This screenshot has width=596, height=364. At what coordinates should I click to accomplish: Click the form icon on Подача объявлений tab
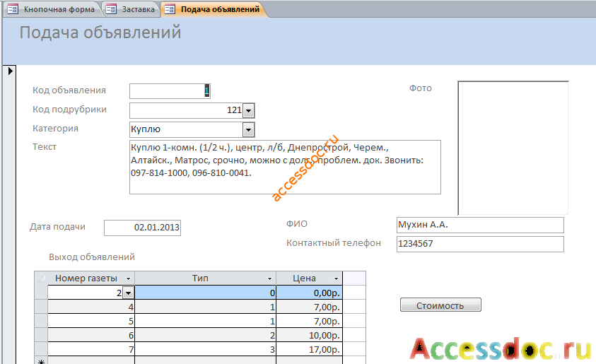(170, 9)
